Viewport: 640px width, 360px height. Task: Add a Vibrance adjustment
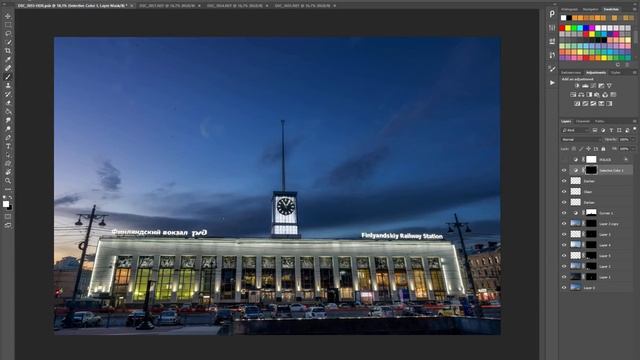609,86
